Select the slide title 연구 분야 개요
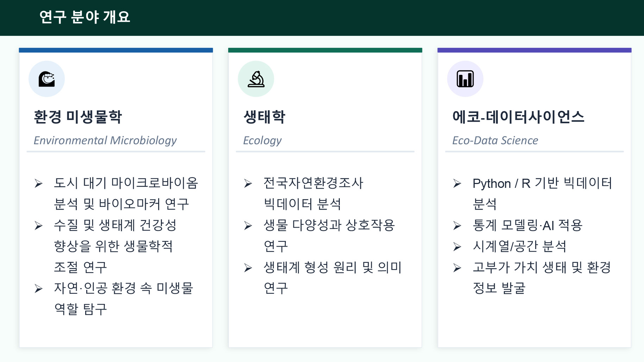 (85, 17)
